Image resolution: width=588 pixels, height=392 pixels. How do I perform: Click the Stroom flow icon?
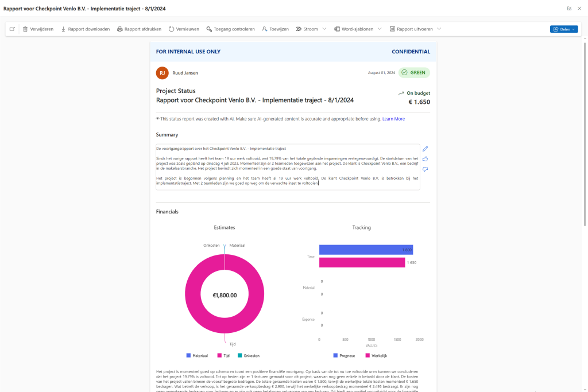click(299, 29)
